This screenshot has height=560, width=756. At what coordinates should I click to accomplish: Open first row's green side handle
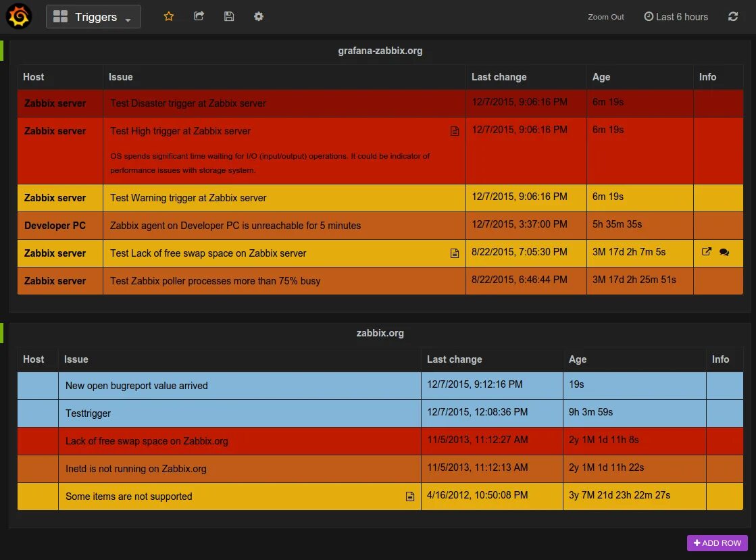(x=2, y=51)
